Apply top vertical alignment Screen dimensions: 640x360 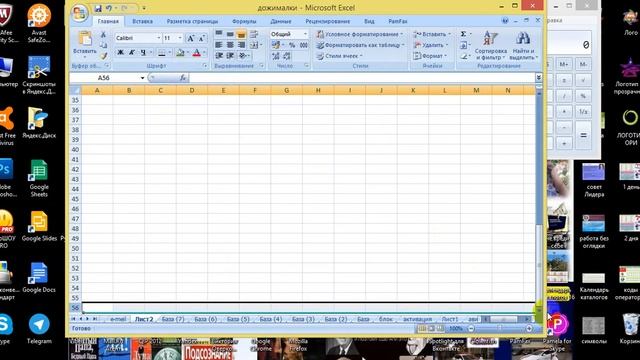[x=219, y=34]
